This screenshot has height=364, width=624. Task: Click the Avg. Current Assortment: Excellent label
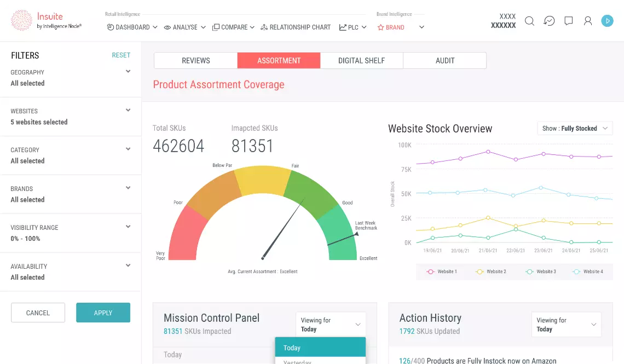(x=263, y=271)
